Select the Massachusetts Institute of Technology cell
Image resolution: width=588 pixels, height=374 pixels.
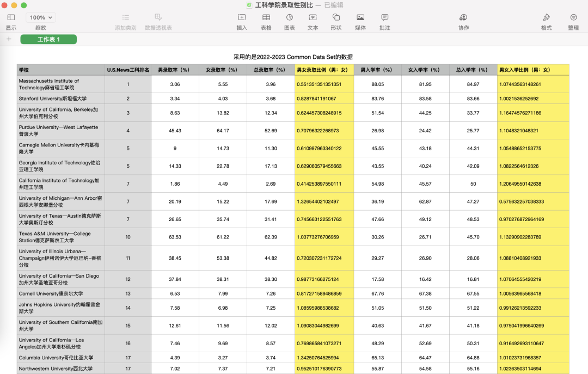(x=61, y=84)
